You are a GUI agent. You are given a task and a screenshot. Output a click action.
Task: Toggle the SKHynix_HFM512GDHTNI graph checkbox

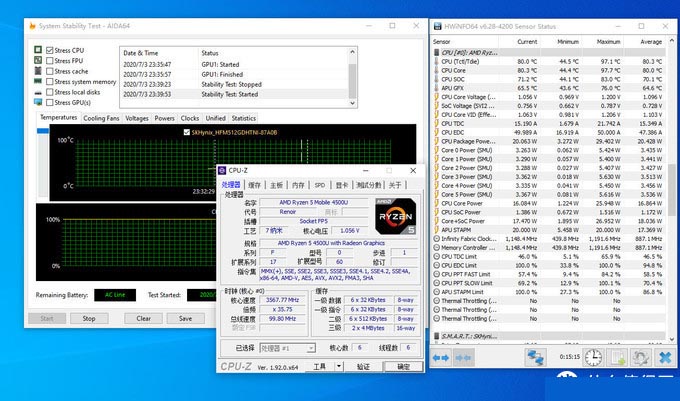(x=186, y=132)
